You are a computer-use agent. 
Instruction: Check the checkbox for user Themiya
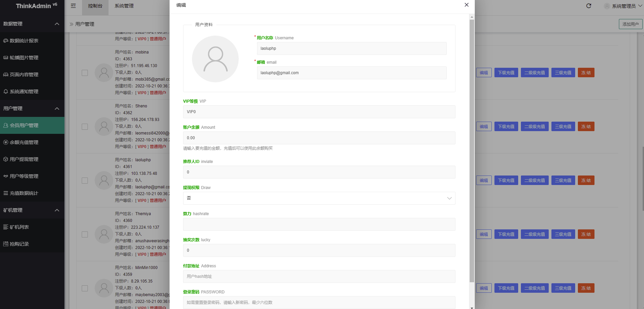(x=85, y=234)
